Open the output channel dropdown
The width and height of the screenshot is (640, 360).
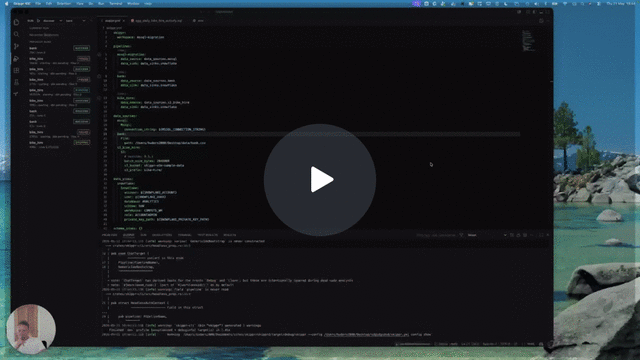487,235
